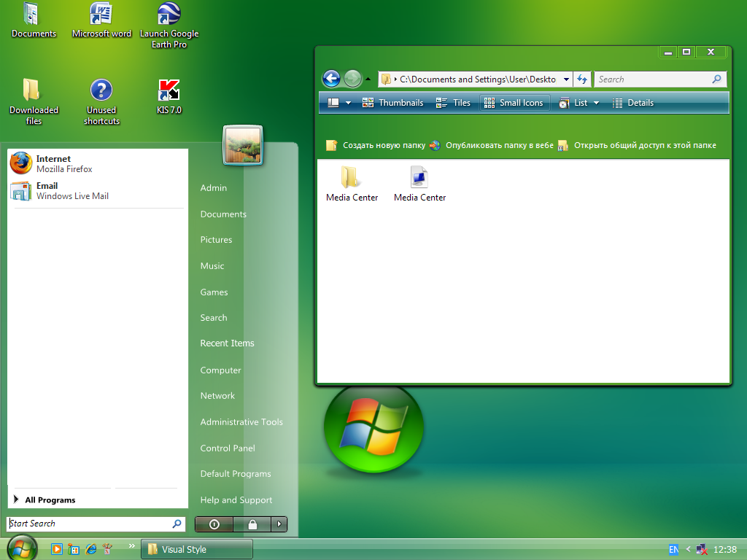This screenshot has width=747, height=560.
Task: Launch Internet Explorer from Quick Launch
Action: 90,549
